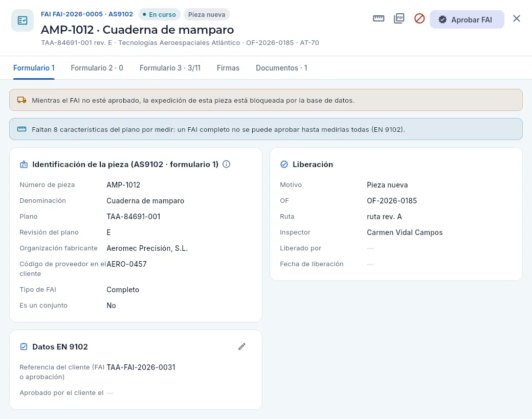
Task: Open the Documentos · 1 tab
Action: coord(282,68)
